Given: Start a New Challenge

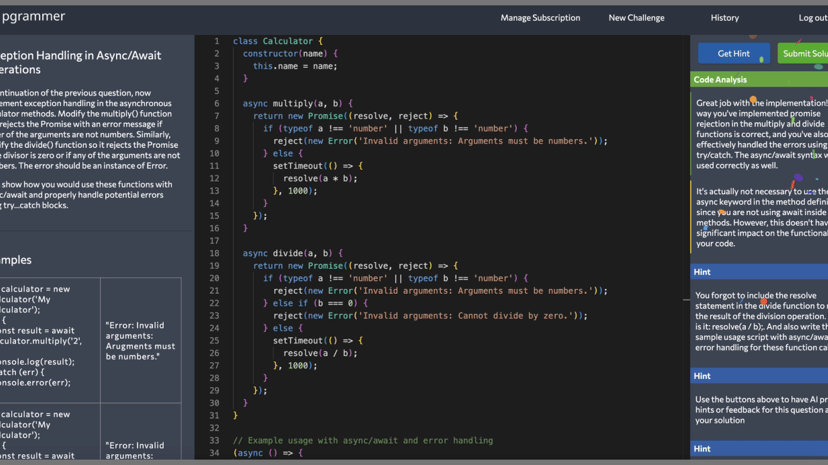Looking at the screenshot, I should (636, 18).
